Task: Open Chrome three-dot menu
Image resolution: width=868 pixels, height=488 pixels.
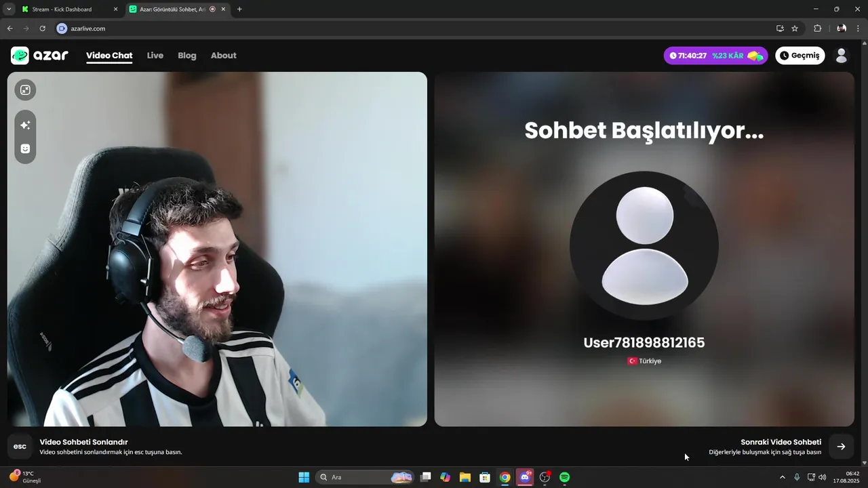Action: (859, 28)
